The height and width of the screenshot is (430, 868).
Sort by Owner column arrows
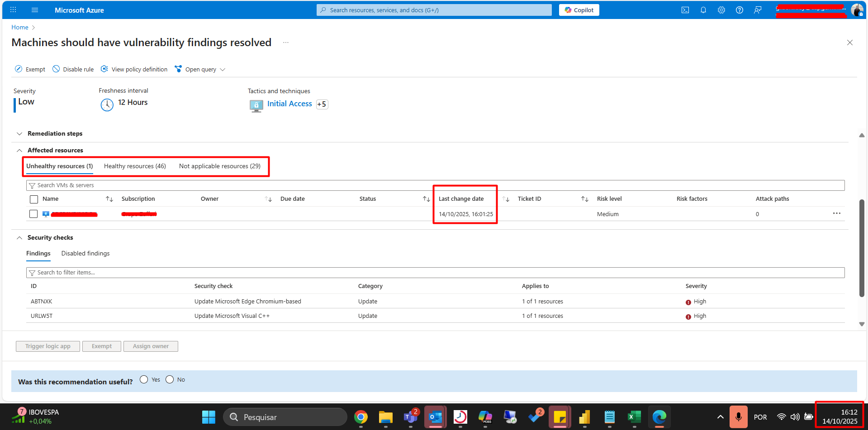[x=268, y=199]
